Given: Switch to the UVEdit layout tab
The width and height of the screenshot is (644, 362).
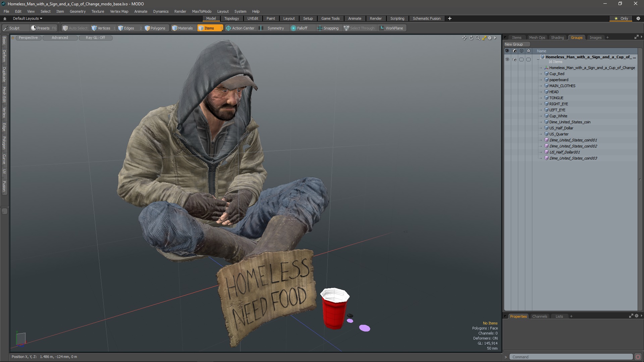Looking at the screenshot, I should [253, 18].
